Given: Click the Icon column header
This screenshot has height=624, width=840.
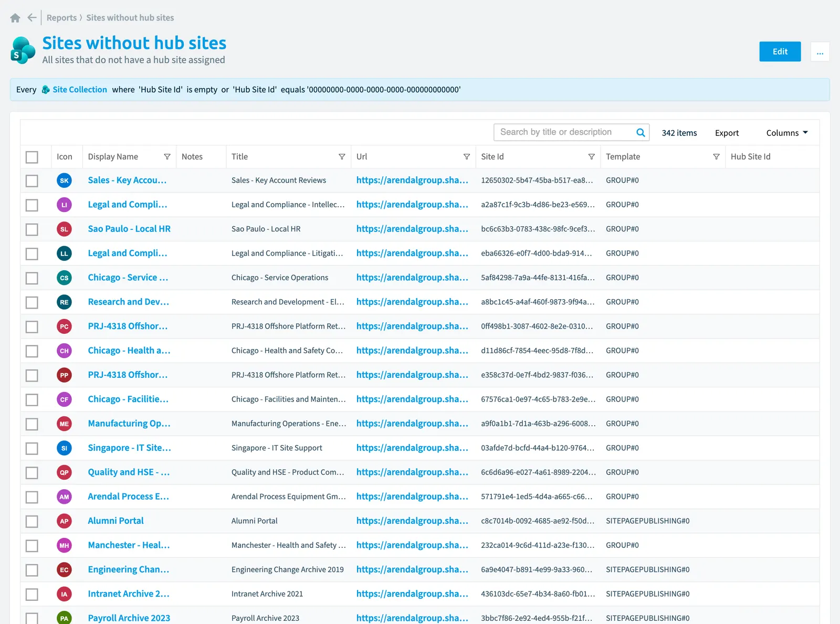Looking at the screenshot, I should pos(65,157).
